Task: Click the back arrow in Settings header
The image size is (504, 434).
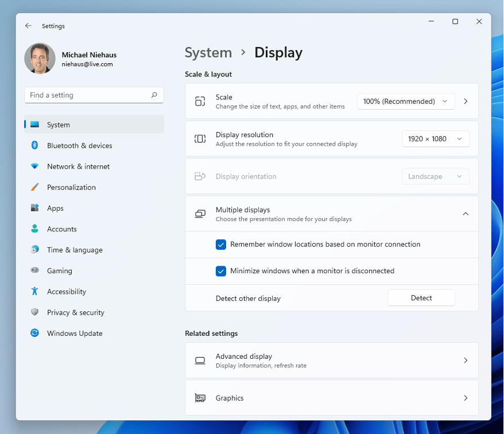Action: [x=28, y=26]
